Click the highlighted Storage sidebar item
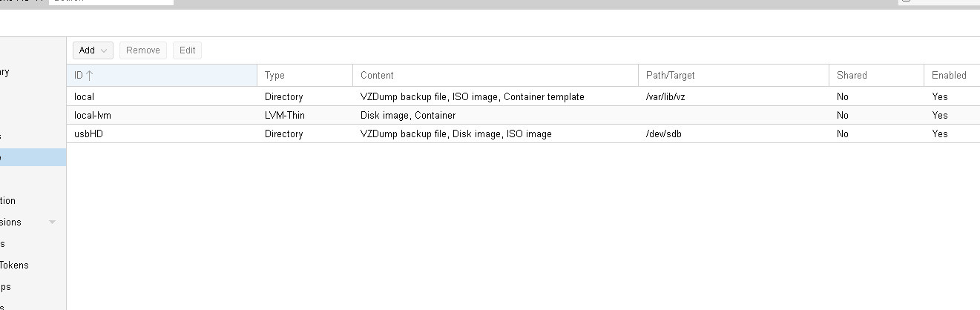The image size is (980, 310). 33,157
